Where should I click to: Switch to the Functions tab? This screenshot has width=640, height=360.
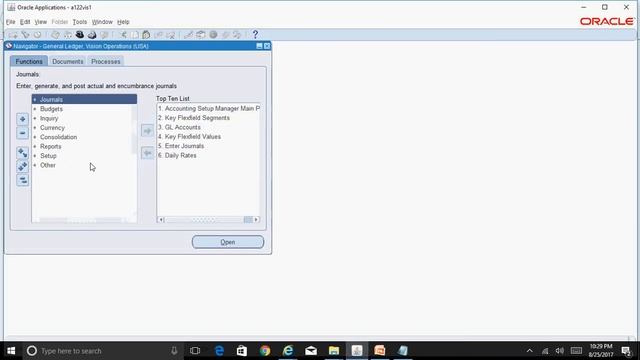click(x=29, y=61)
